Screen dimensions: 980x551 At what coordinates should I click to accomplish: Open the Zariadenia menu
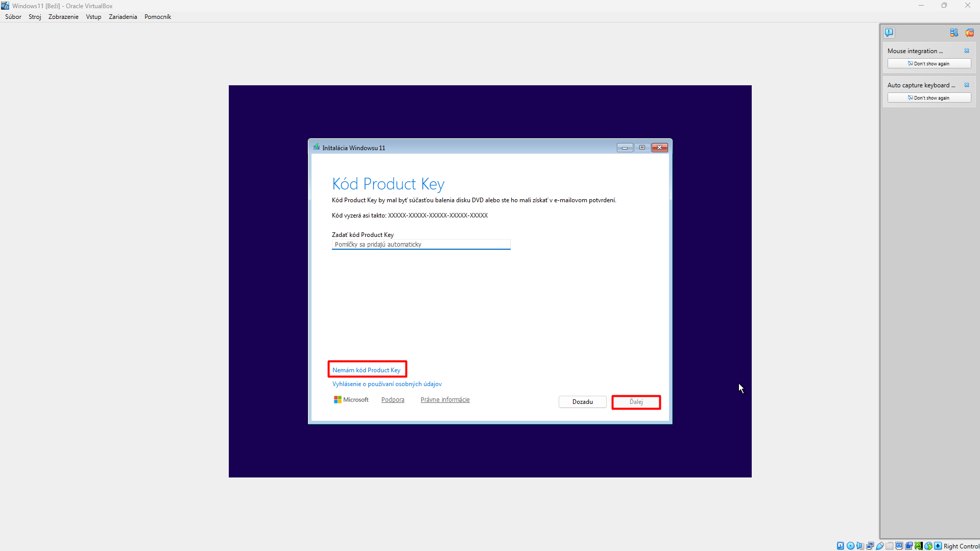pyautogui.click(x=123, y=17)
